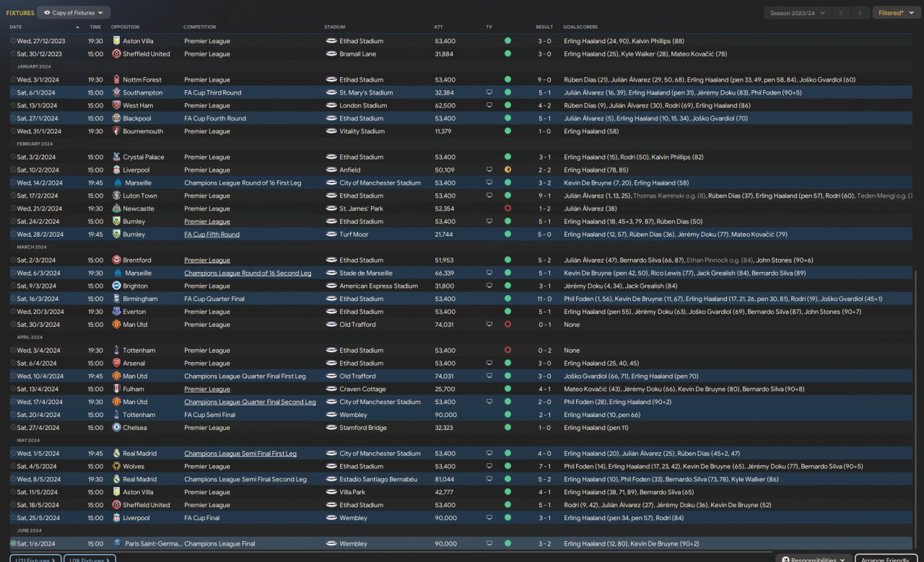The height and width of the screenshot is (562, 924).
Task: Select the Sat, 27/1/2024 row marker
Action: (x=13, y=119)
